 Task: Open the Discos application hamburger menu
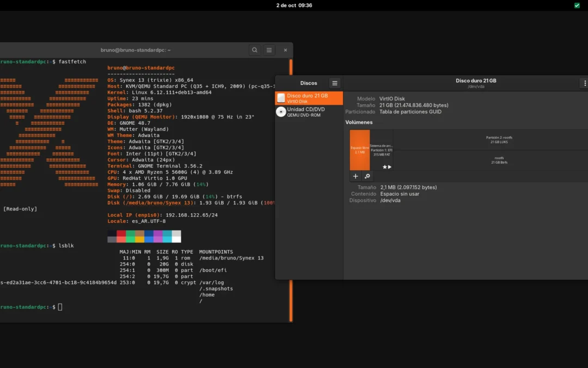click(334, 83)
